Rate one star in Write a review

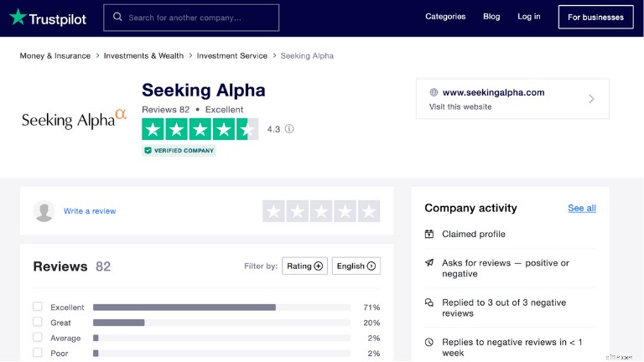coord(273,211)
